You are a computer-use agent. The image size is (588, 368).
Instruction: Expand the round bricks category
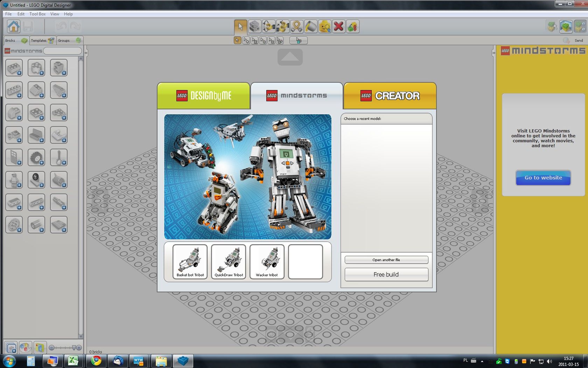coord(36,68)
